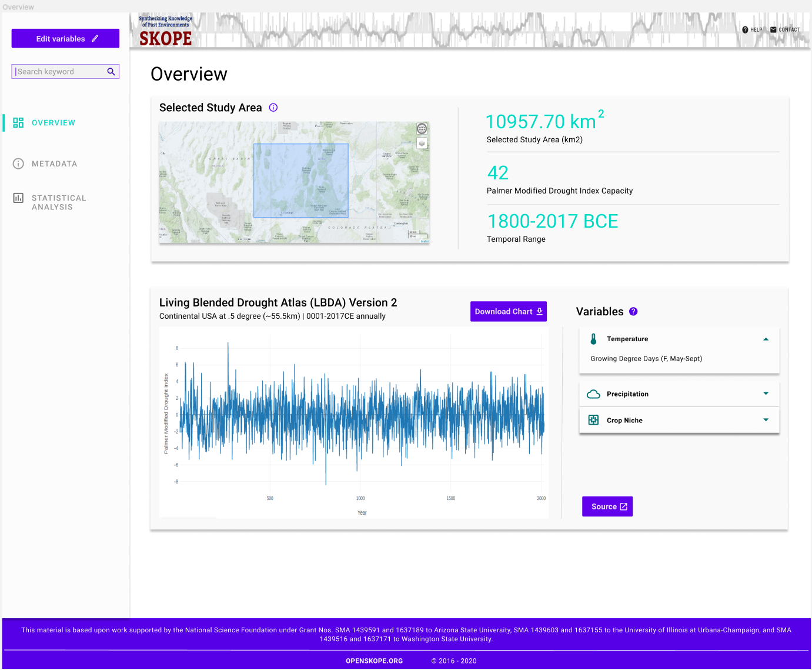Click the info icon beside Selected Study Area
Screen dimensions: 812x670
[273, 108]
